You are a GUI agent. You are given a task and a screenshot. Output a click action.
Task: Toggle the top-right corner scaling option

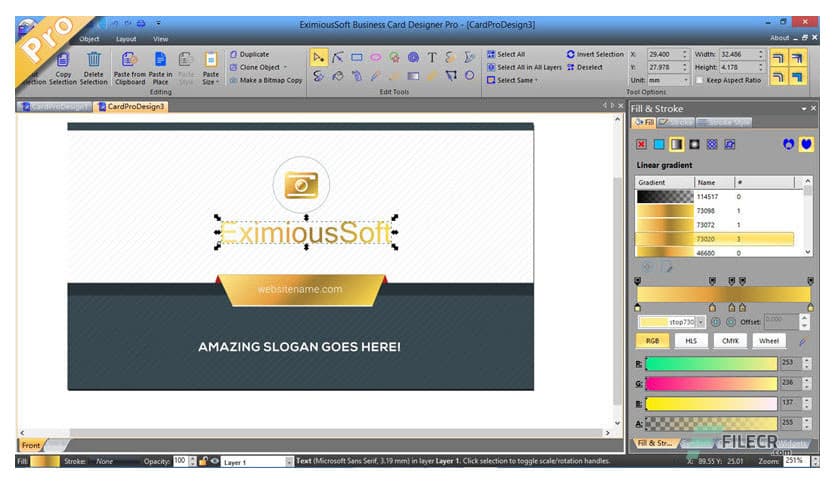coord(797,58)
